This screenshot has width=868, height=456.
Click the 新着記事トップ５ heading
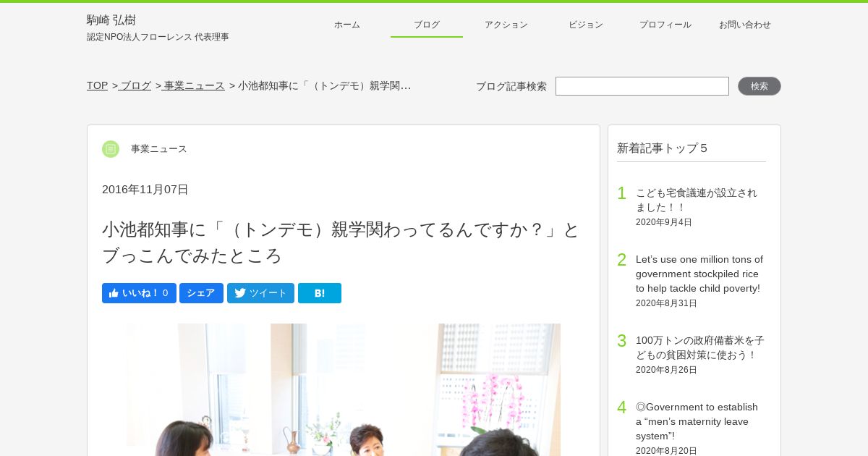[x=662, y=148]
